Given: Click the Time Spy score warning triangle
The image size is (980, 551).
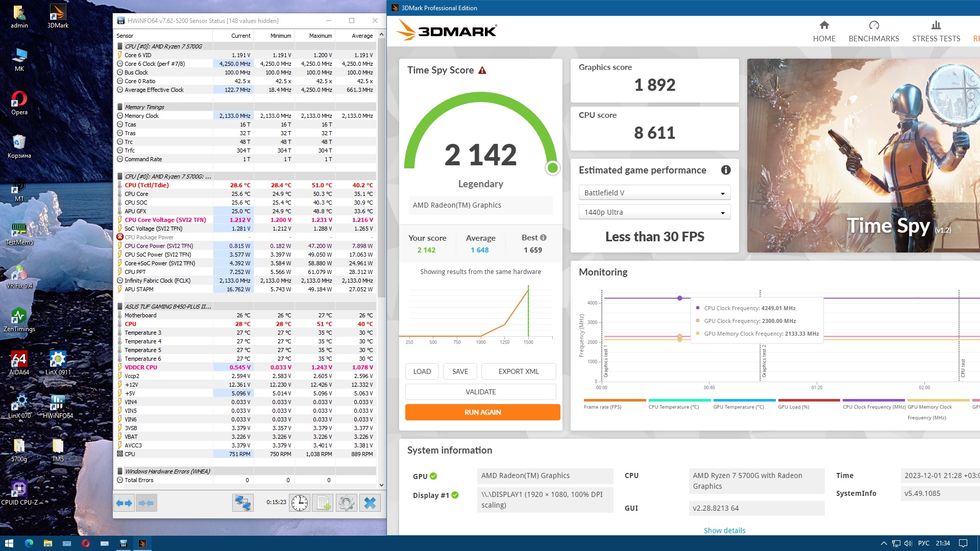Looking at the screenshot, I should click(482, 70).
